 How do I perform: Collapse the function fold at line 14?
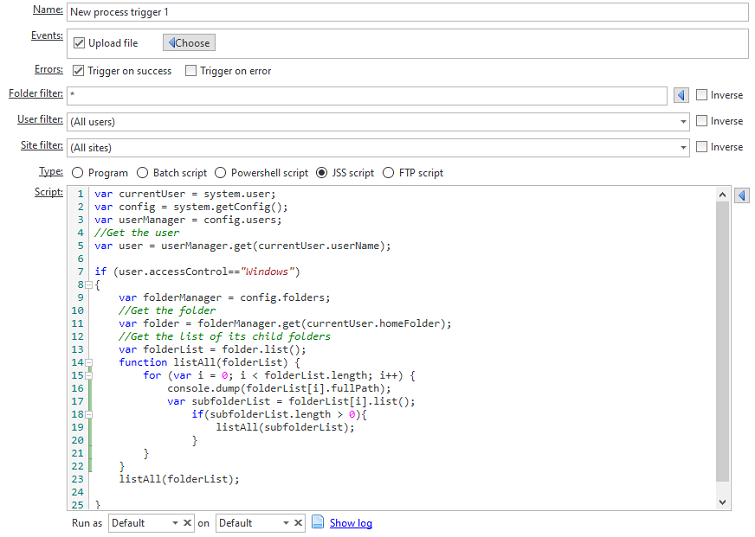(x=89, y=363)
